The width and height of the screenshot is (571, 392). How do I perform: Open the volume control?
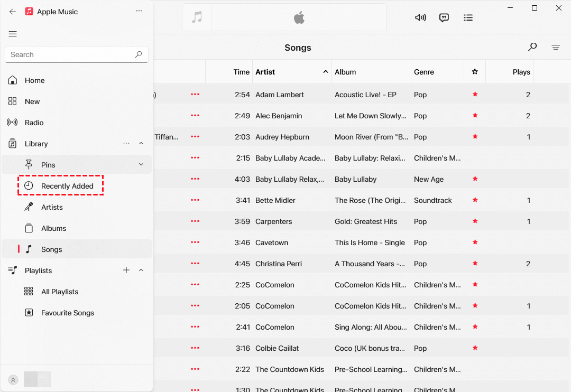(x=420, y=17)
